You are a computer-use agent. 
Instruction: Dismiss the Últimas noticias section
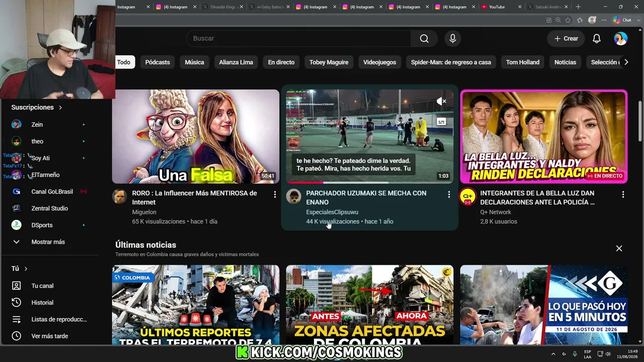pyautogui.click(x=619, y=248)
